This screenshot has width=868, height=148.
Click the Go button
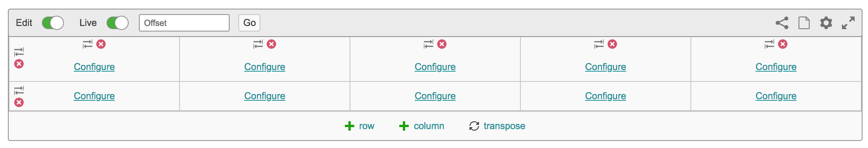249,23
